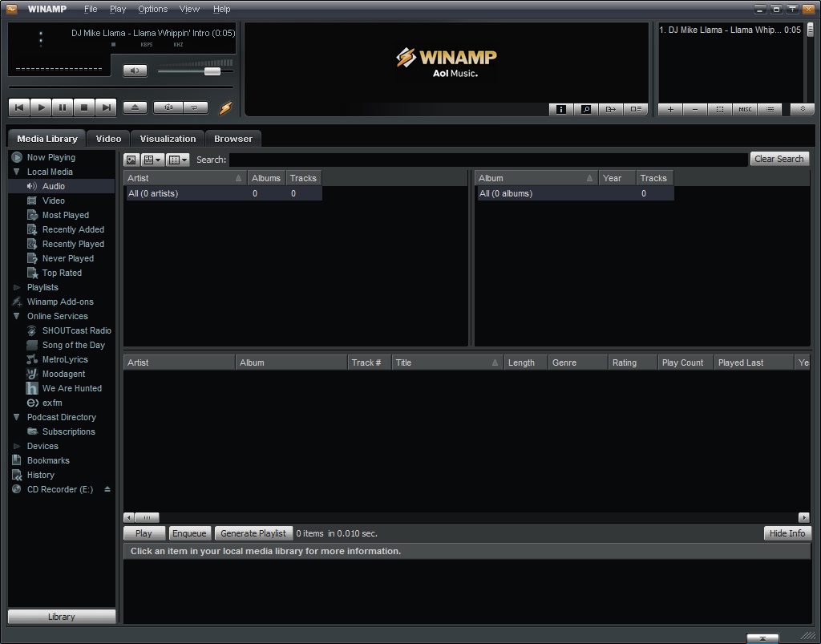This screenshot has width=821, height=644.
Task: Click the Generate Playlist button
Action: click(253, 533)
